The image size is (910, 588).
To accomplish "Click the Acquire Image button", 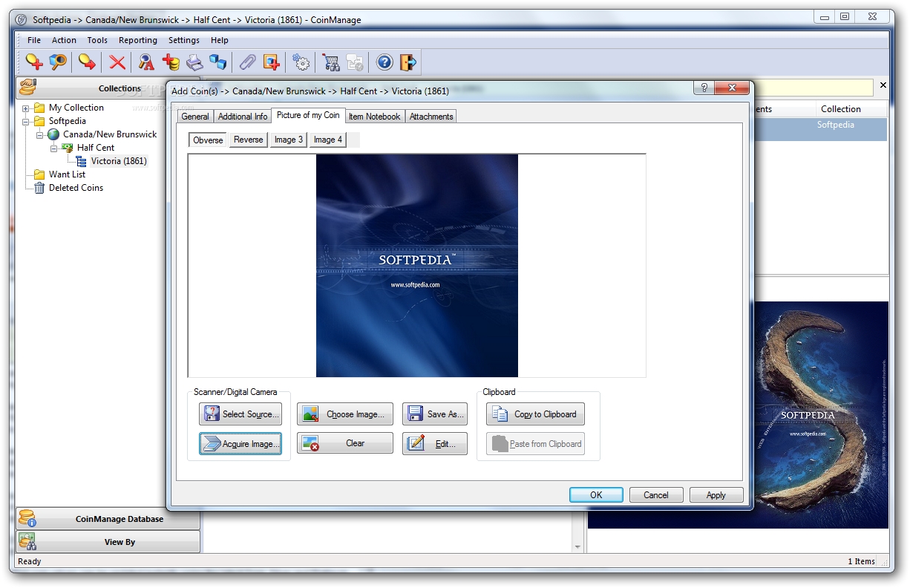I will coord(240,444).
